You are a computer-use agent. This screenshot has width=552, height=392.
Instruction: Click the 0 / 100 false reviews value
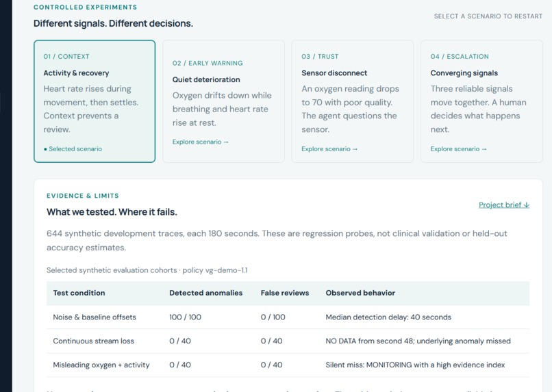(x=273, y=317)
